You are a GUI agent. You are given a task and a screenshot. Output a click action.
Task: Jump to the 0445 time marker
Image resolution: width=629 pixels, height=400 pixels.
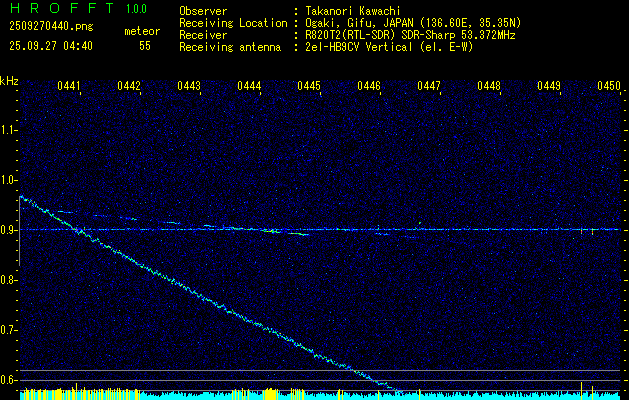click(x=309, y=87)
